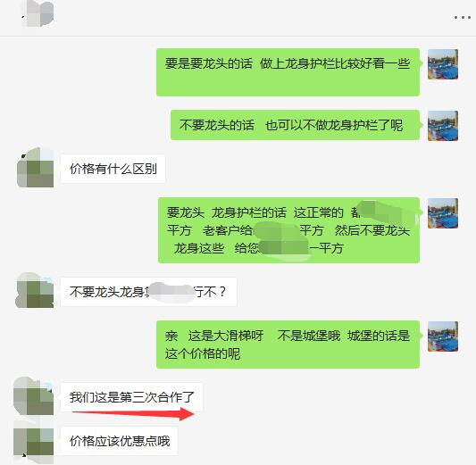Select the message '亲 这是大滑梯呀 不是城堡哦'
This screenshot has height=465, width=476.
click(x=288, y=345)
